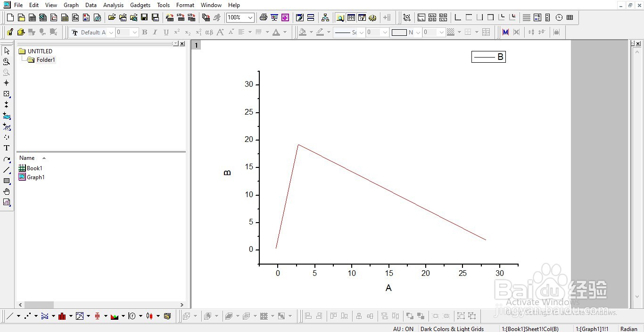Screen dimensions: 644x332
Task: Click the Rescale axes icon
Action: [x=406, y=17]
